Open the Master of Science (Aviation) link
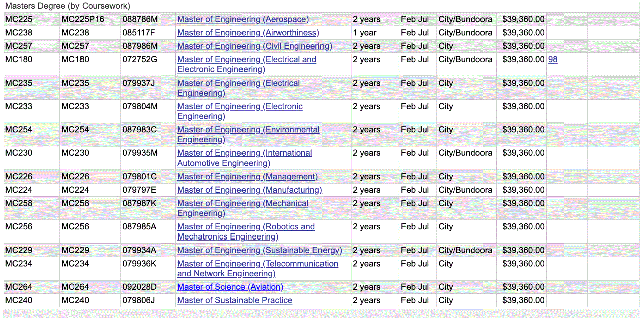644x318 pixels. pyautogui.click(x=230, y=287)
